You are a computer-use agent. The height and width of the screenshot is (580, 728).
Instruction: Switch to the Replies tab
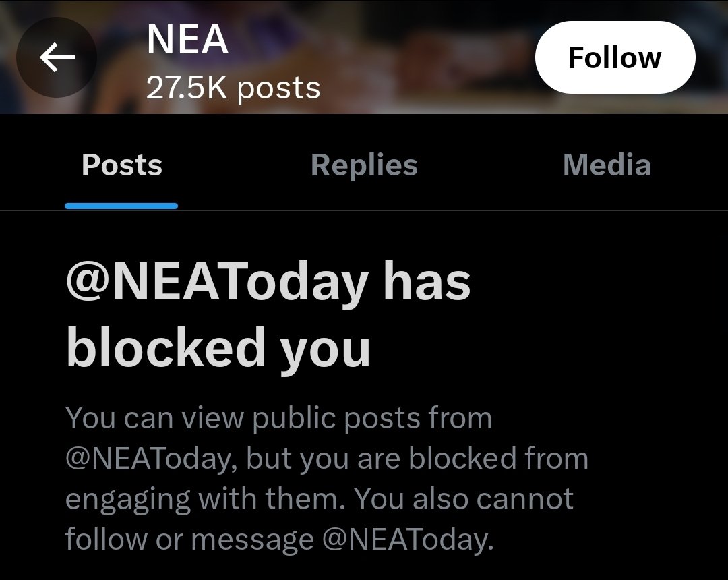pyautogui.click(x=364, y=165)
